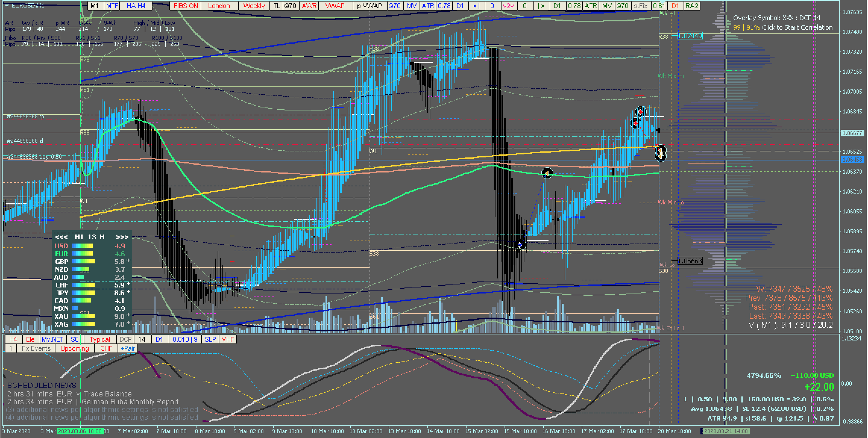
Task: Select the Upcoming news tab
Action: click(74, 349)
